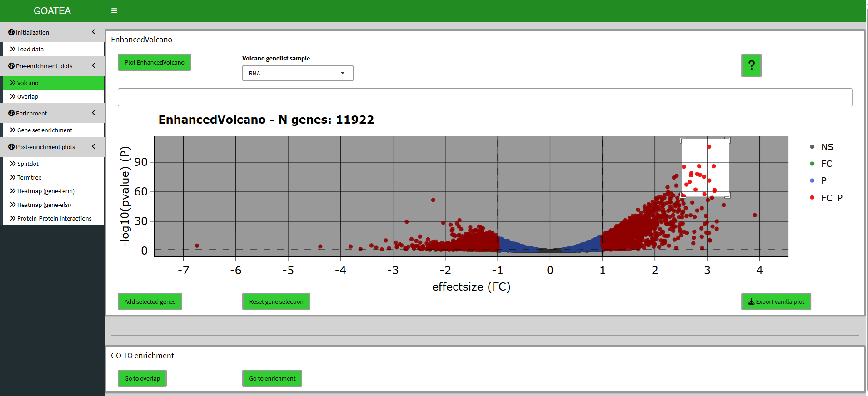The image size is (868, 396).
Task: Open Protein-Protein Interactions page
Action: click(x=54, y=218)
